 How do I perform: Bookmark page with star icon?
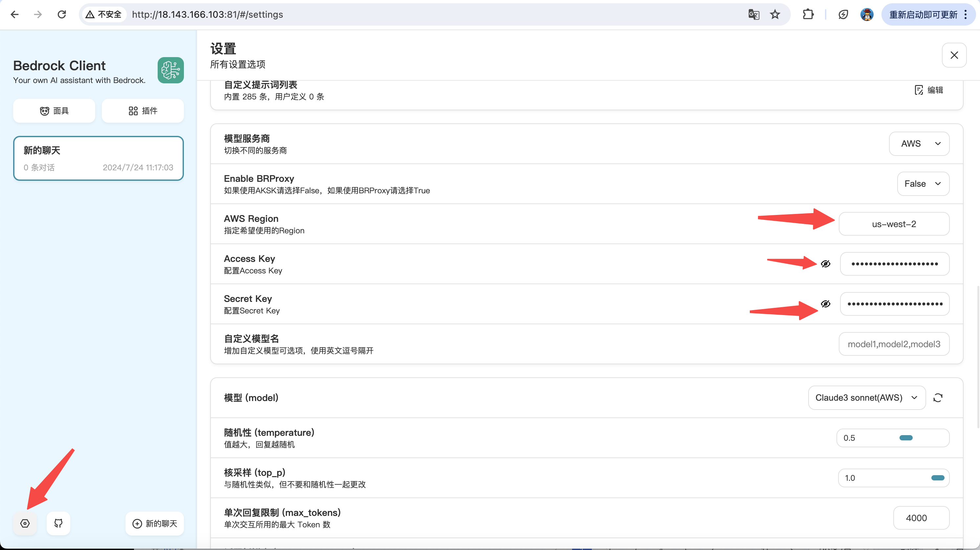click(x=775, y=14)
